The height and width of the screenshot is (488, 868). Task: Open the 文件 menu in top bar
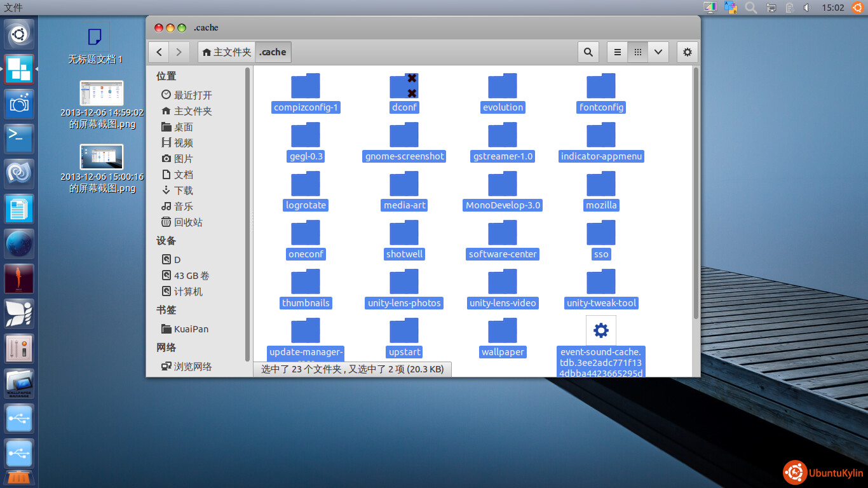[13, 8]
